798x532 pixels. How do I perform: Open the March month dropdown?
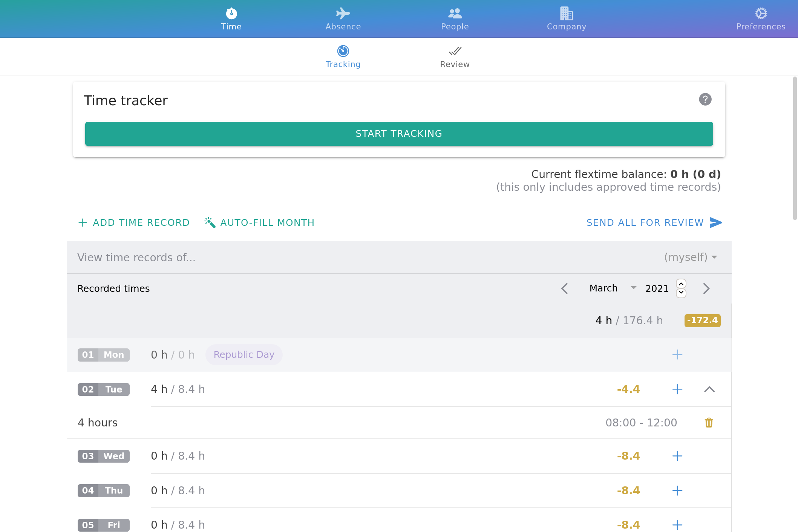tap(613, 288)
